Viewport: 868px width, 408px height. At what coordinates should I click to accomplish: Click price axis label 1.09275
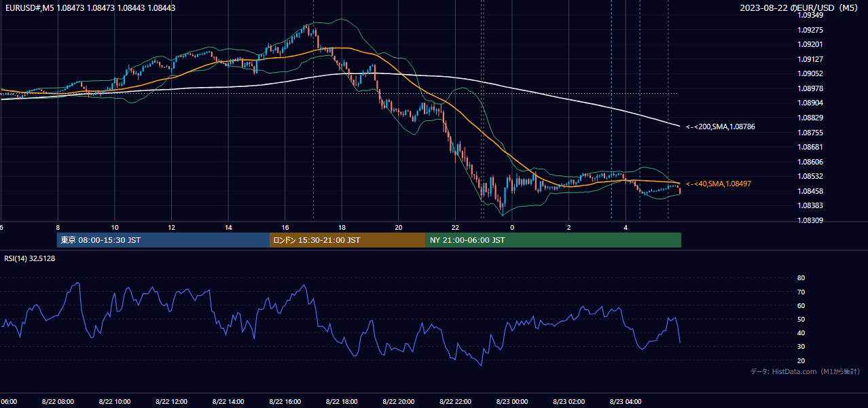[x=810, y=30]
